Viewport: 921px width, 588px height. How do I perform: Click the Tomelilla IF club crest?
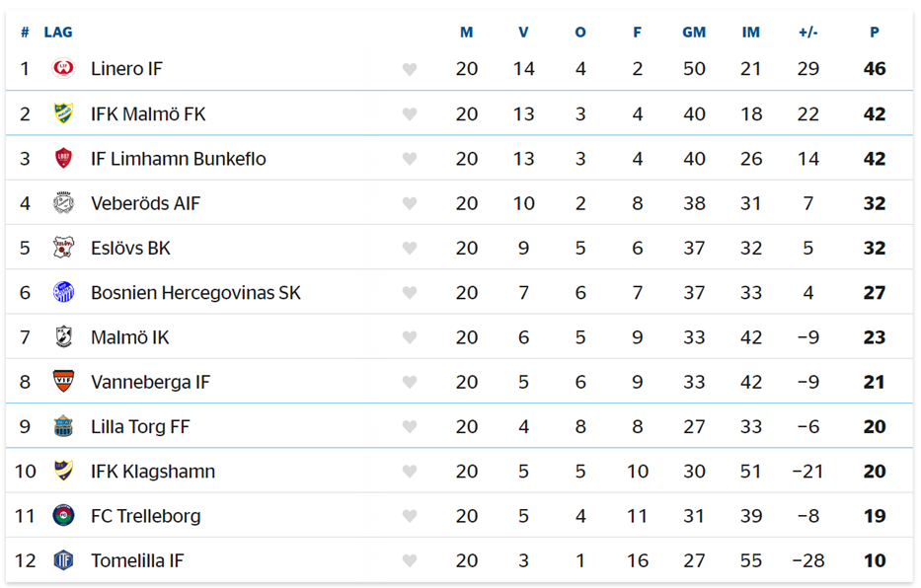point(63,560)
